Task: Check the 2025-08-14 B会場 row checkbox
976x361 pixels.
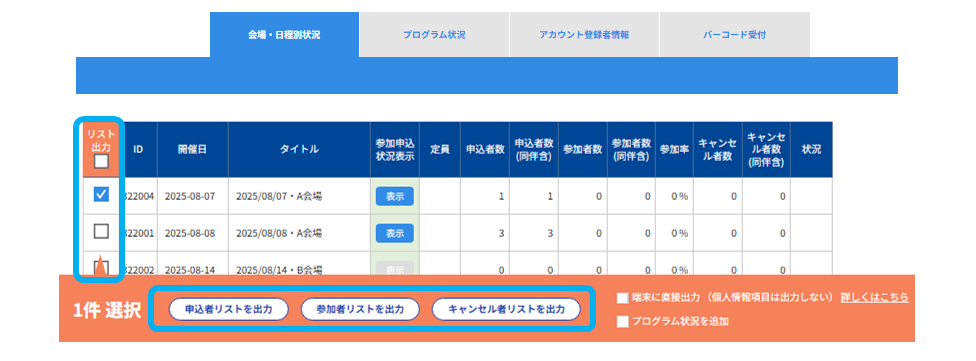Action: click(x=101, y=268)
